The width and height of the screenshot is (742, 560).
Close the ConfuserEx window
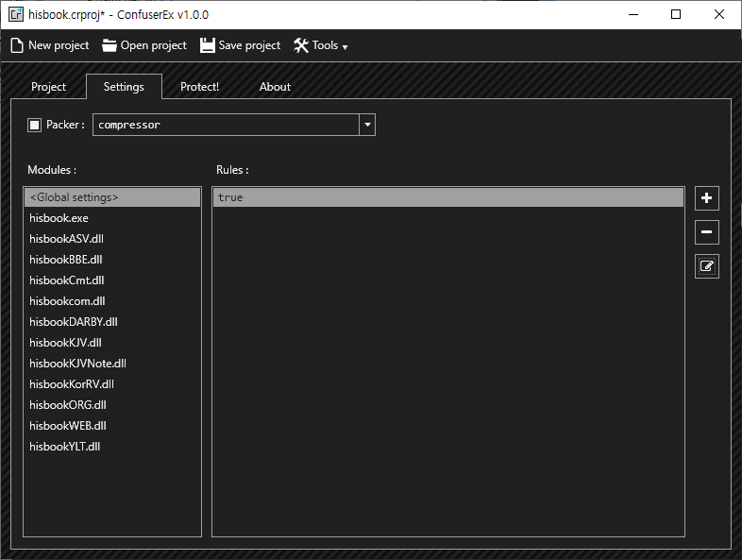tap(718, 15)
